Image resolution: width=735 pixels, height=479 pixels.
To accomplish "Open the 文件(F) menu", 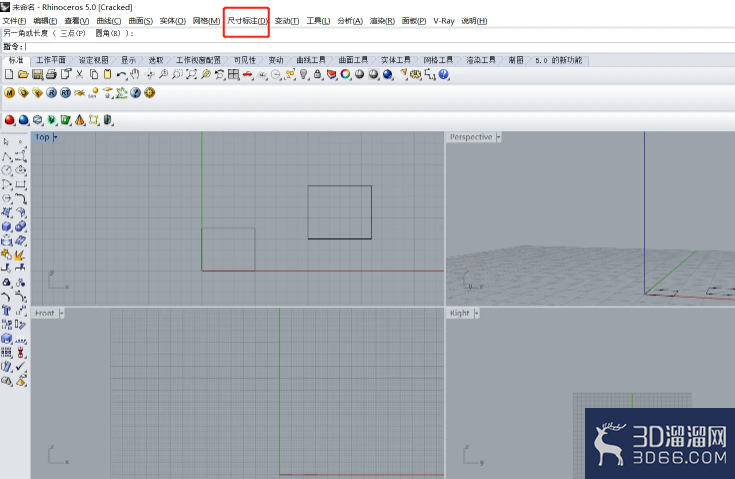I will 15,21.
